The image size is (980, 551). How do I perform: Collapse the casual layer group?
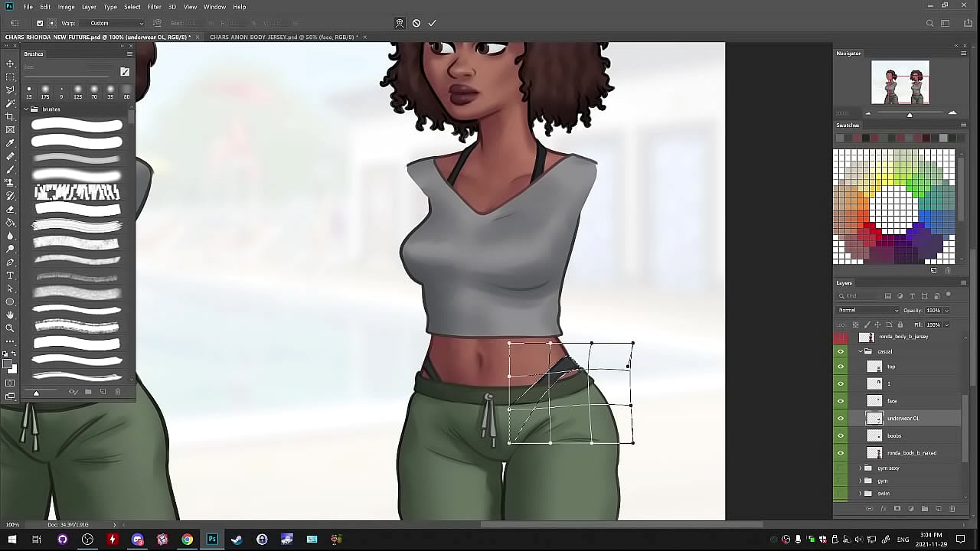[860, 351]
